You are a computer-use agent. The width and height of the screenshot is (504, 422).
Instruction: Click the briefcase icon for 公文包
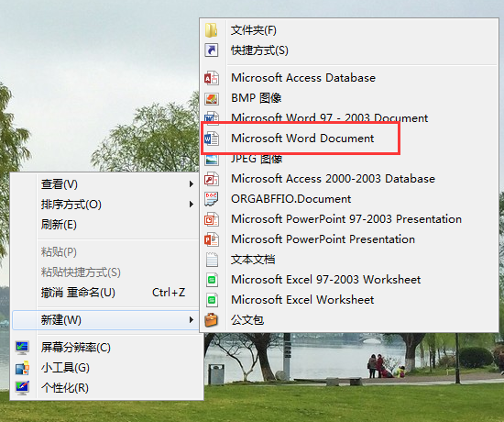[x=212, y=320]
